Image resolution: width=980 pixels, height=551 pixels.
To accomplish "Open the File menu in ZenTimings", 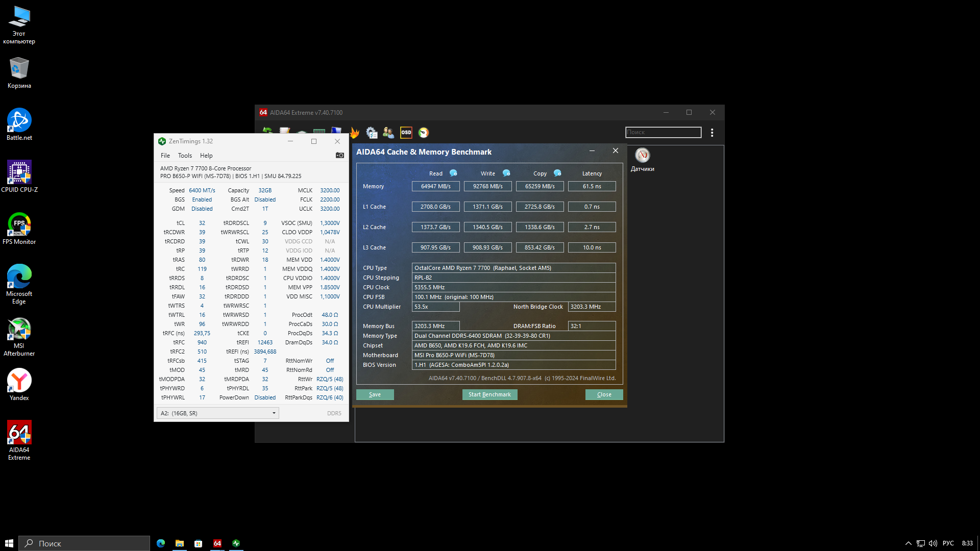I will pyautogui.click(x=165, y=156).
